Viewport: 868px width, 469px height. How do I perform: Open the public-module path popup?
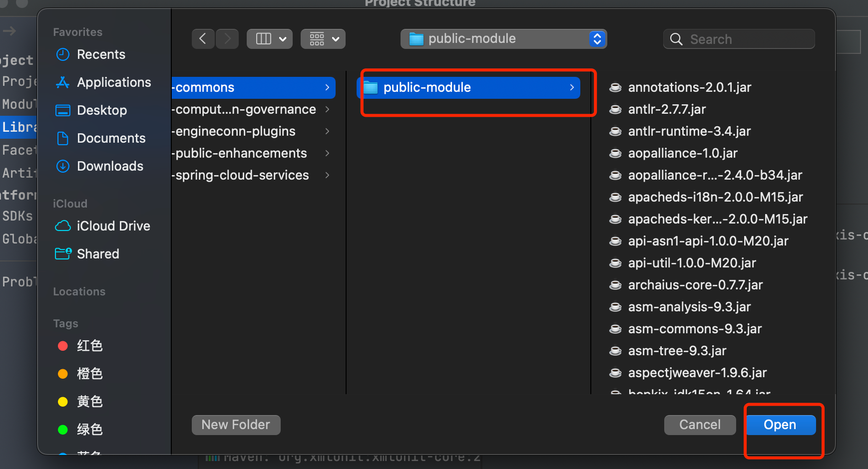503,39
